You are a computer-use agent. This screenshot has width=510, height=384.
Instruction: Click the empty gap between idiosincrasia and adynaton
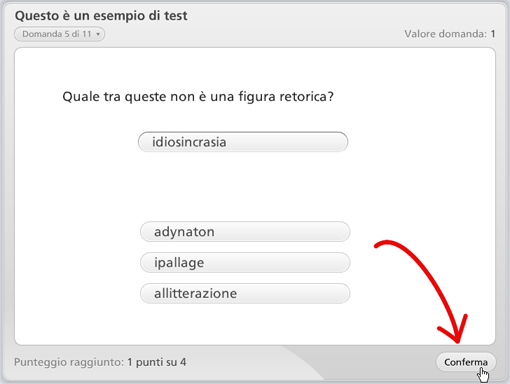[244, 187]
